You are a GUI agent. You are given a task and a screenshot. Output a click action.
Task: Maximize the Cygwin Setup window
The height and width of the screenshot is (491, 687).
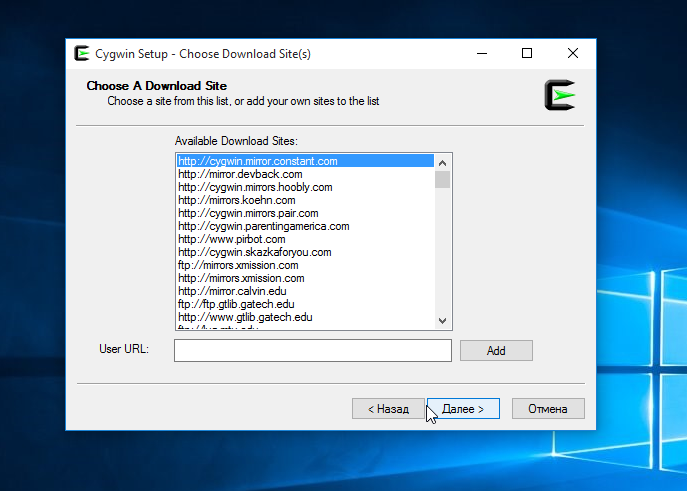tap(527, 53)
